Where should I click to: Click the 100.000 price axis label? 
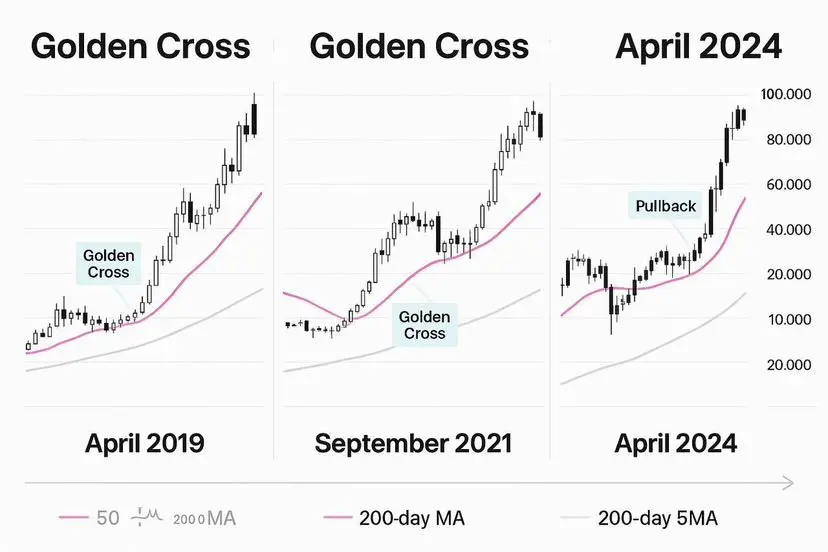(x=785, y=94)
